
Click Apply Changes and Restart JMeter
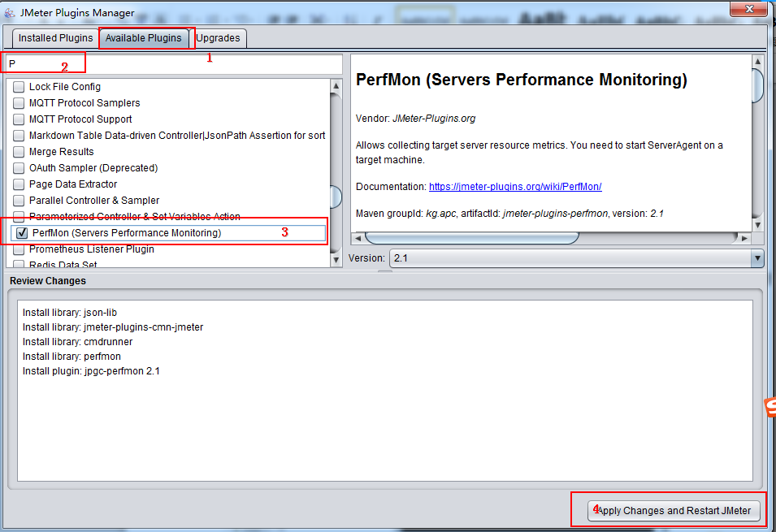pos(674,511)
